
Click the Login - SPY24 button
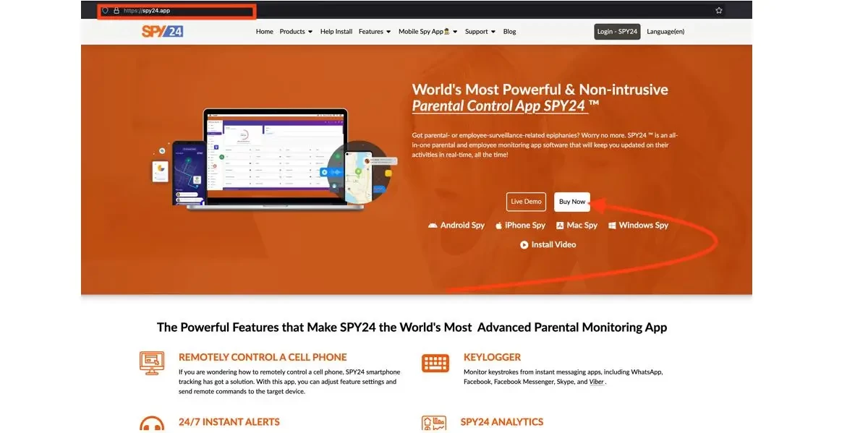[617, 32]
